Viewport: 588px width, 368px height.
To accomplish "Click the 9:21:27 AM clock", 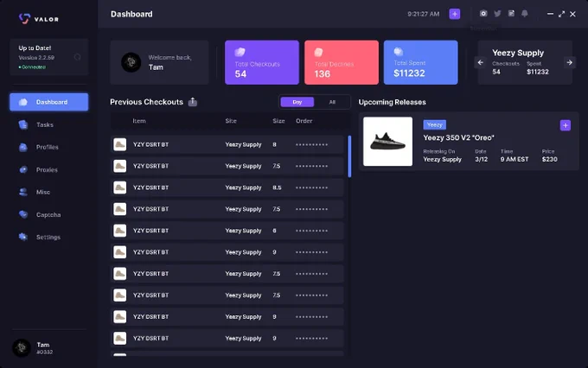I will [424, 14].
